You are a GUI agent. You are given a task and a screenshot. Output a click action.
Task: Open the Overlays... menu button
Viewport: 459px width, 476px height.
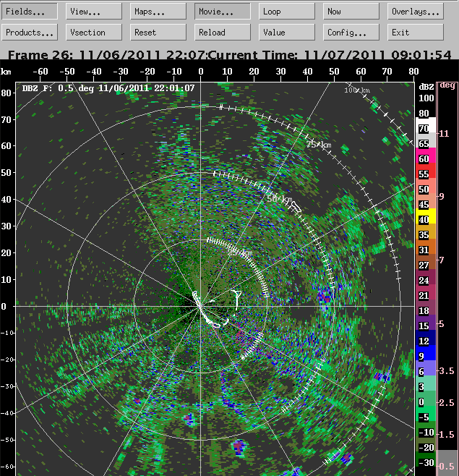[416, 12]
